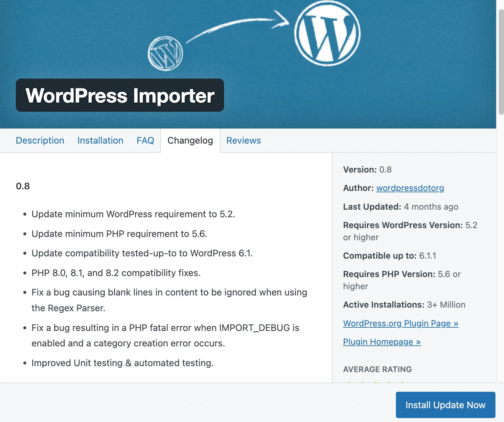Open the FAQ tab
This screenshot has height=422, width=504.
pyautogui.click(x=145, y=140)
